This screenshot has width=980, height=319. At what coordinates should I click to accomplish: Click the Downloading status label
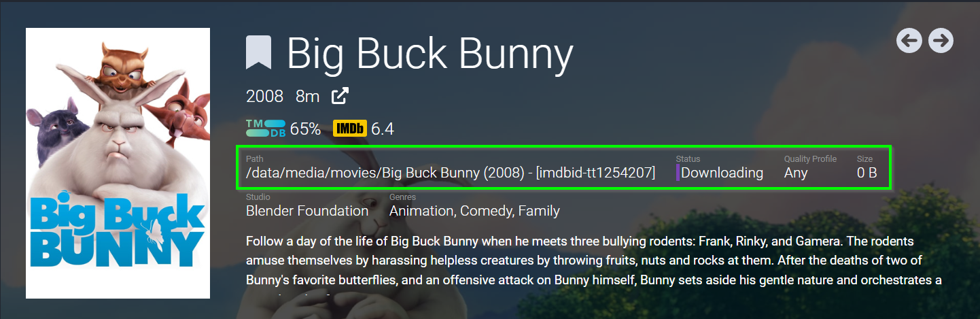tap(722, 173)
